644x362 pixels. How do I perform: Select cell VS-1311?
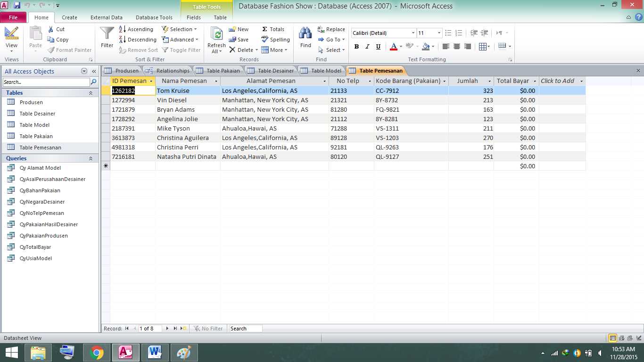(411, 128)
